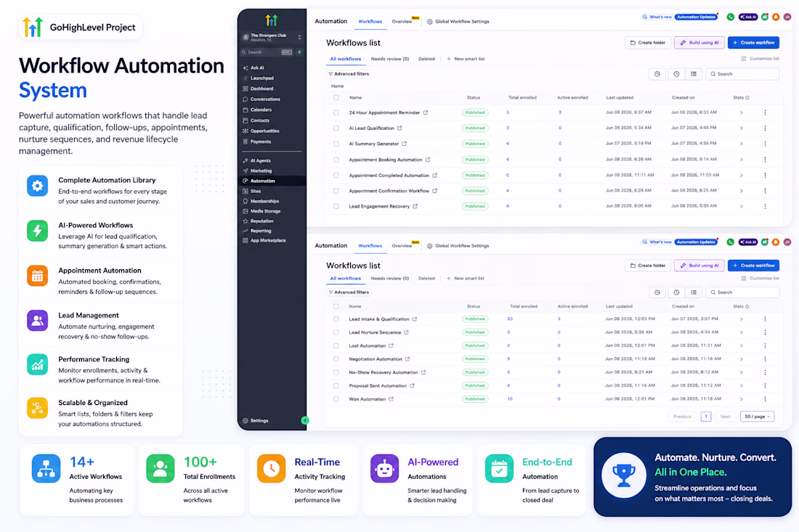Open Reporting in the sidebar
Viewport: 799px width, 532px height.
pyautogui.click(x=260, y=231)
